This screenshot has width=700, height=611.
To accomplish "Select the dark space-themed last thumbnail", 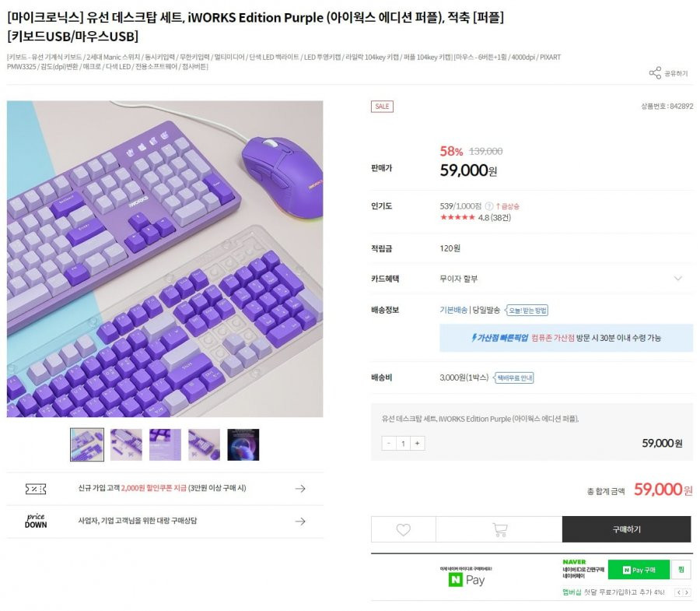I will (243, 444).
